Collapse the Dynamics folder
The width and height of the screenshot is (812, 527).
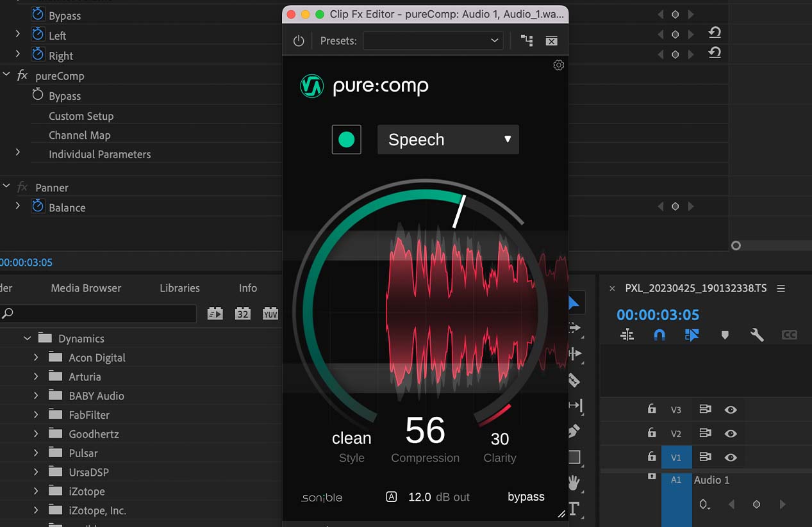click(27, 338)
